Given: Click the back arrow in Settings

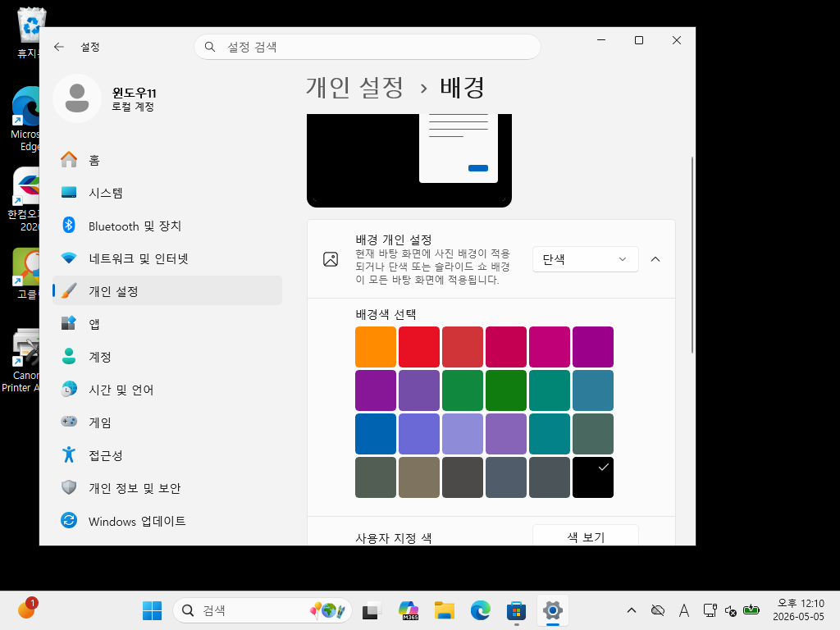Looking at the screenshot, I should [x=59, y=47].
